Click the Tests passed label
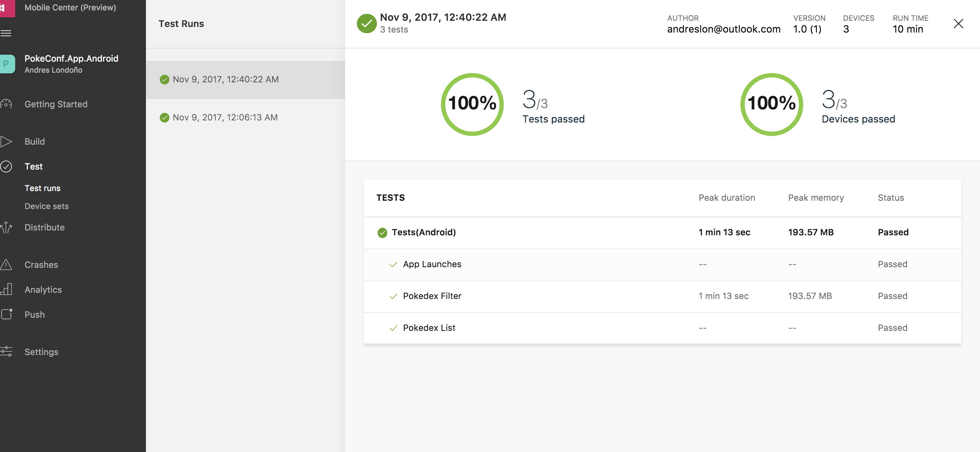The width and height of the screenshot is (980, 452). [x=554, y=119]
